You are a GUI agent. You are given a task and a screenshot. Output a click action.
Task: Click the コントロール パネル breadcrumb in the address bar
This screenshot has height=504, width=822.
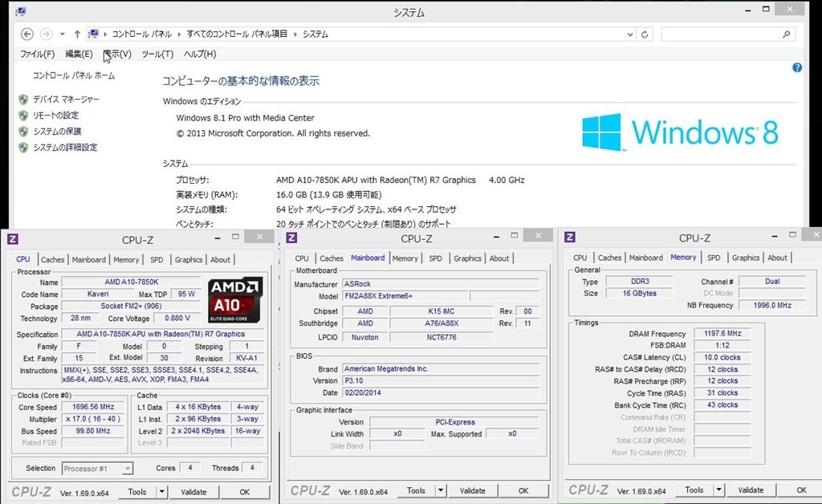click(141, 34)
